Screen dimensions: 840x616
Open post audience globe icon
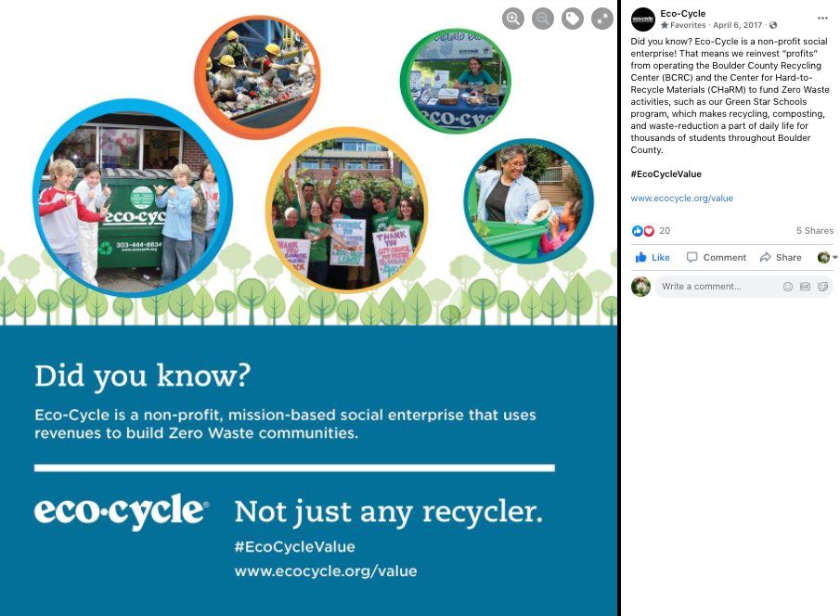(773, 25)
